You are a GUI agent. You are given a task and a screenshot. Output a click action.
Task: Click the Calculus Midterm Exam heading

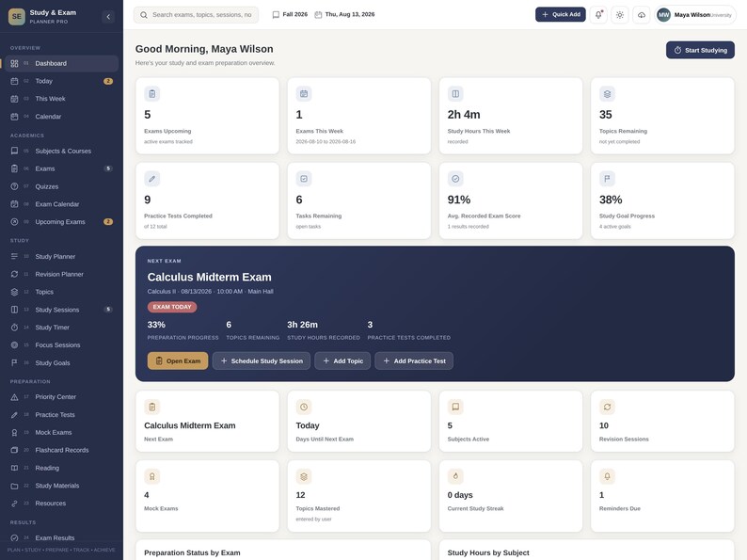pos(209,277)
